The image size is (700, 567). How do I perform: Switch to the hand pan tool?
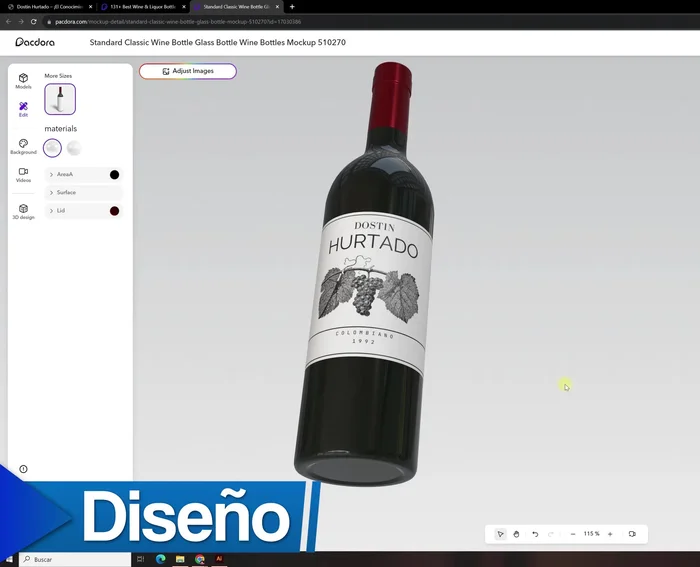[516, 534]
